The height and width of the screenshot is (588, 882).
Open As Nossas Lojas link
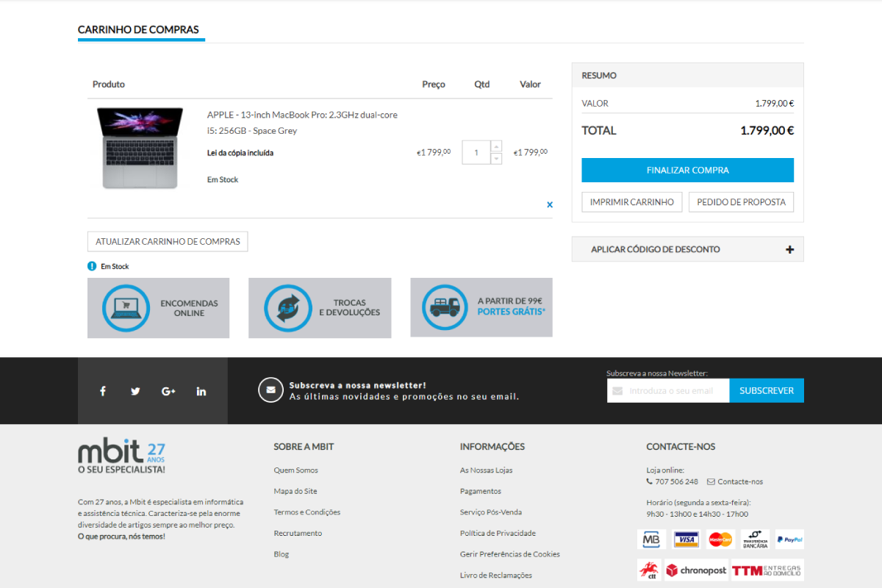tap(487, 470)
